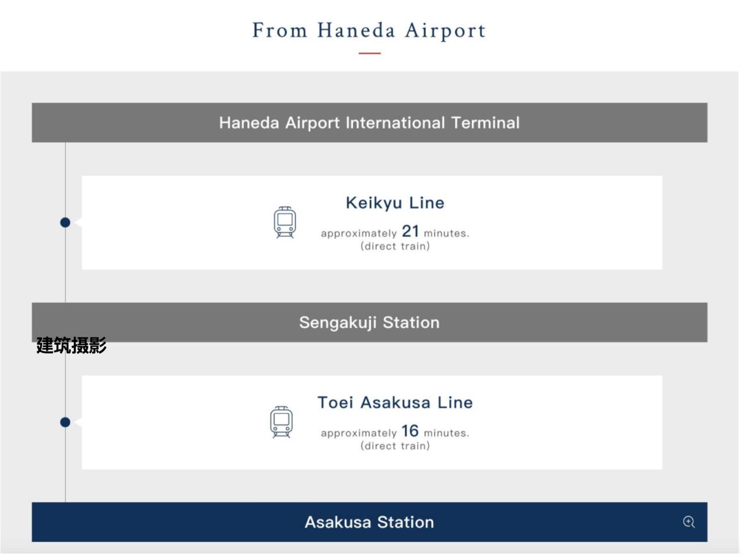Image resolution: width=747 pixels, height=560 pixels.
Task: Select the Toei Asakusa Line timeline dot
Action: (x=65, y=422)
